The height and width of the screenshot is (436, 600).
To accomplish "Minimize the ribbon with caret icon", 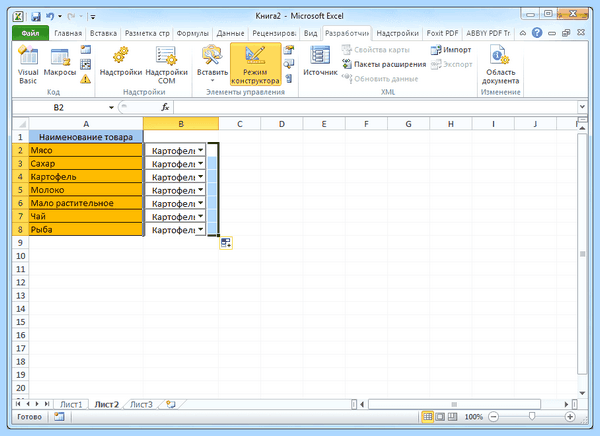I will (523, 33).
